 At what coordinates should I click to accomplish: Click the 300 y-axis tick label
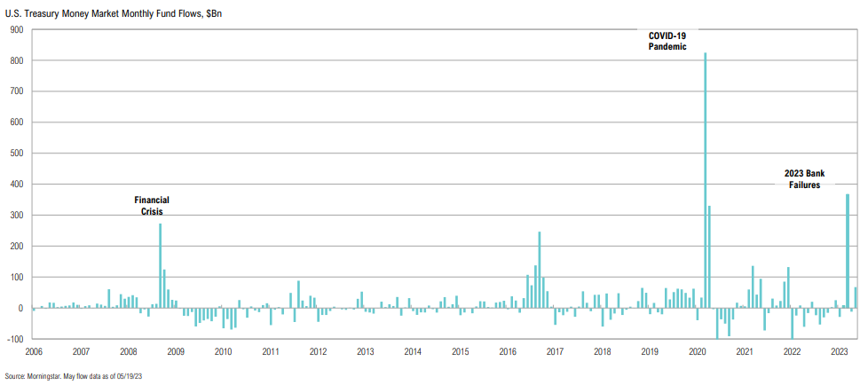[x=16, y=216]
